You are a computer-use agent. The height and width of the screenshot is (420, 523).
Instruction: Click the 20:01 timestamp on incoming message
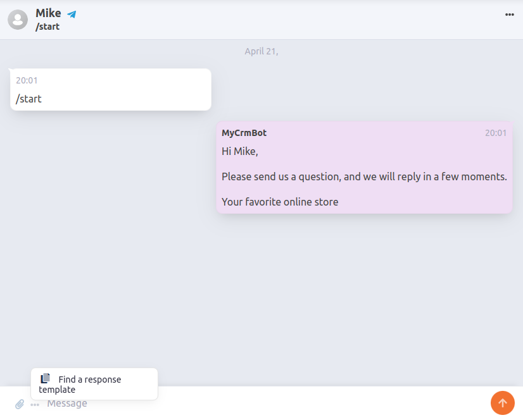27,80
